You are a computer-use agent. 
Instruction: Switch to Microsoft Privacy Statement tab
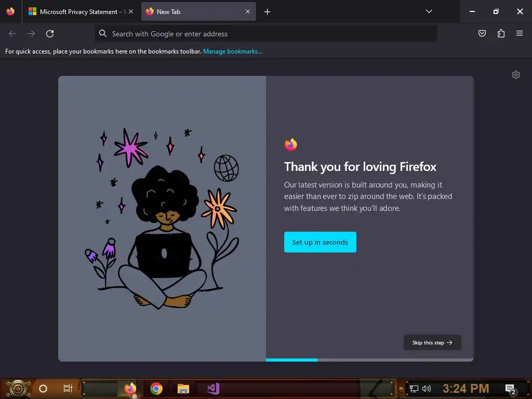click(81, 11)
